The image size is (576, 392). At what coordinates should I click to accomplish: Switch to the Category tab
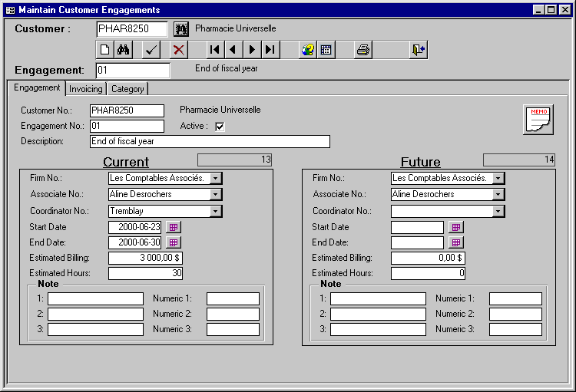(x=127, y=89)
